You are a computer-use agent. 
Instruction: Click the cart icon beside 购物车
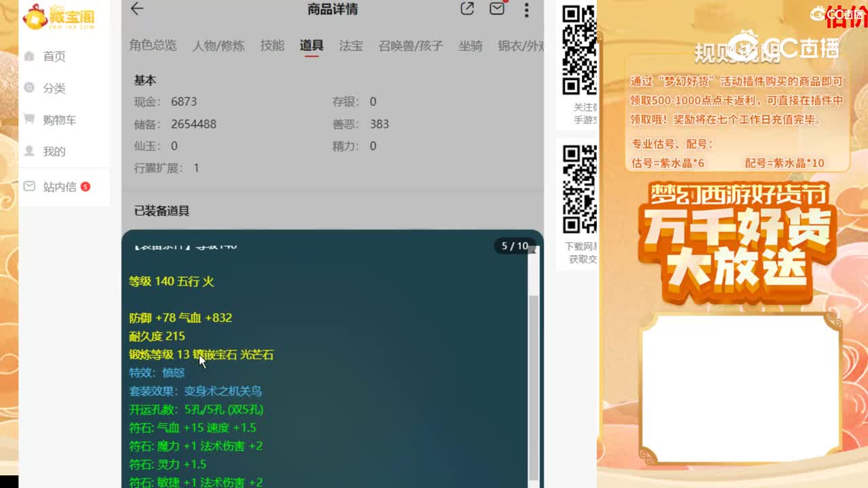29,119
